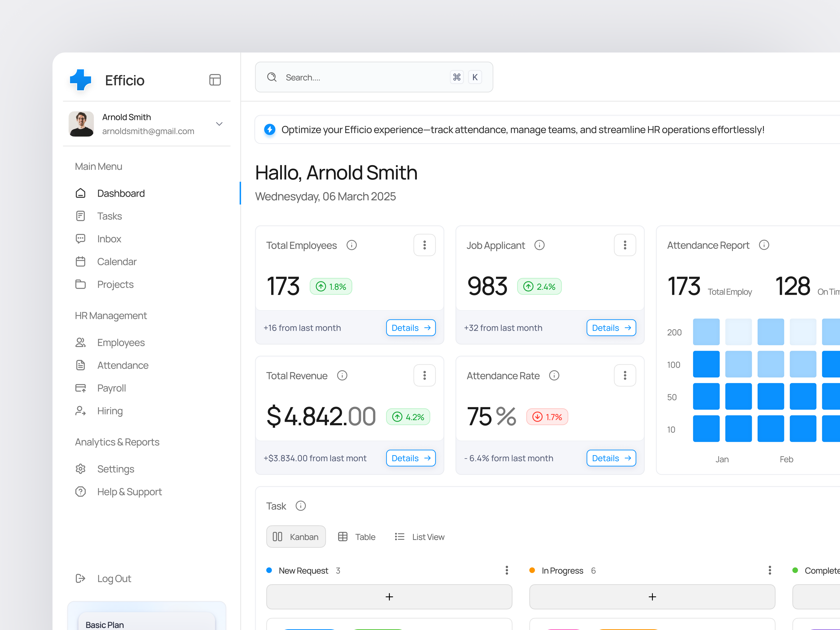Open the Calendar section
The height and width of the screenshot is (630, 840).
click(116, 261)
